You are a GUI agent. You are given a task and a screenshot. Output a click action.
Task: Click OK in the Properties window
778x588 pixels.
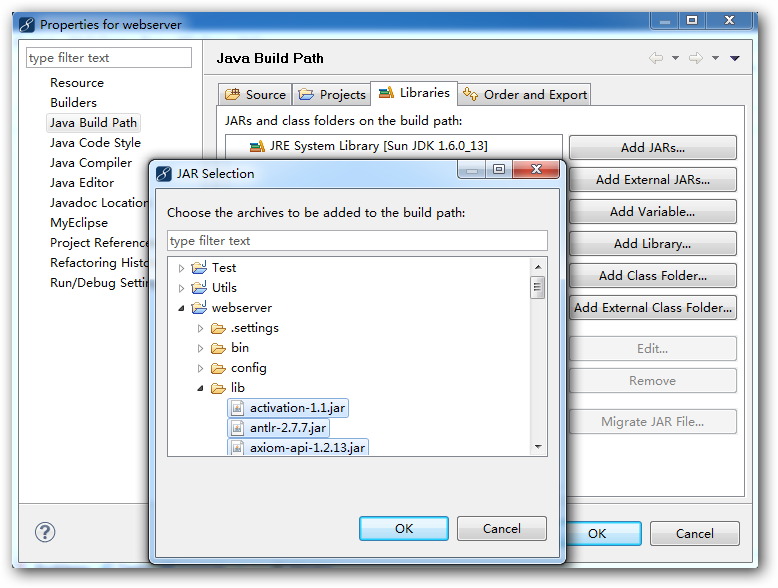pyautogui.click(x=603, y=533)
